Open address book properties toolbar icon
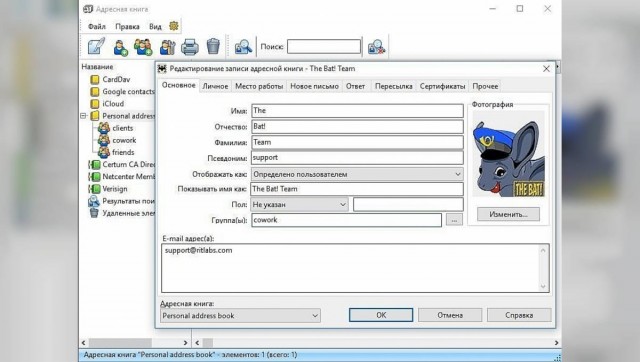The image size is (640, 362). [167, 47]
